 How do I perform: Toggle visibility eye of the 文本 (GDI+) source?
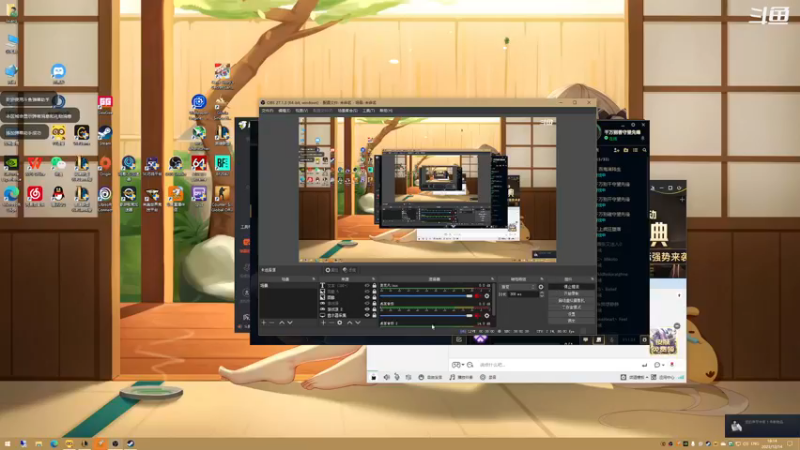367,285
